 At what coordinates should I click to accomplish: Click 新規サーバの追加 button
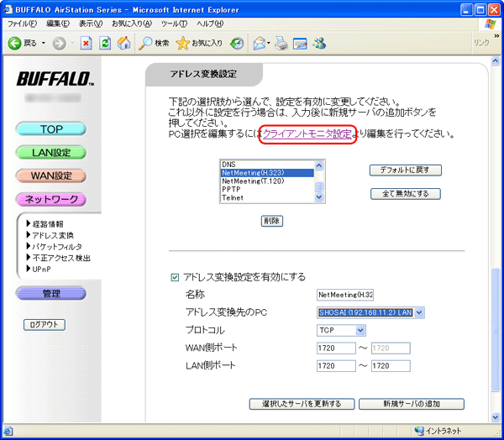[412, 404]
